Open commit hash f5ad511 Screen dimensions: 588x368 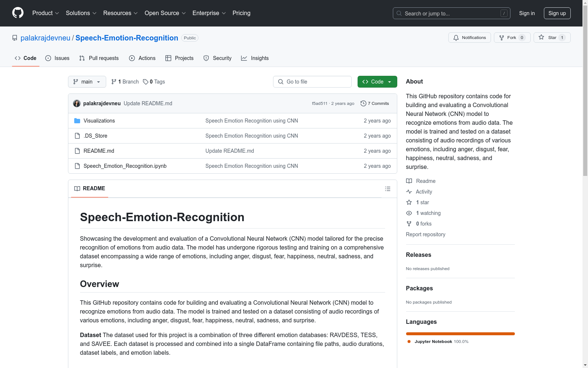[x=320, y=103]
